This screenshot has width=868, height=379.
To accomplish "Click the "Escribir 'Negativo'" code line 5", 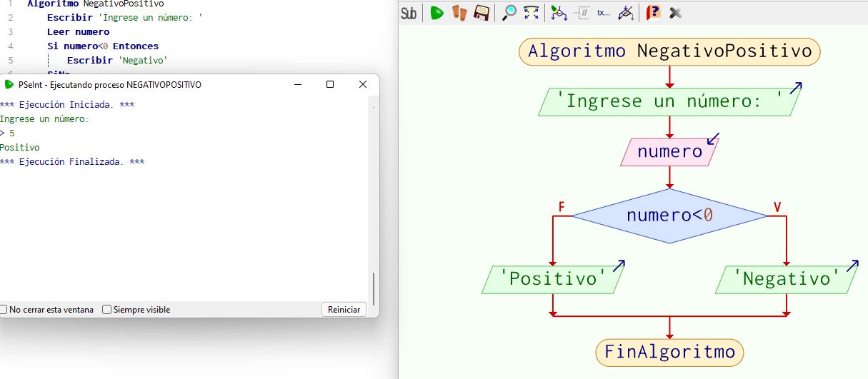I will [117, 60].
